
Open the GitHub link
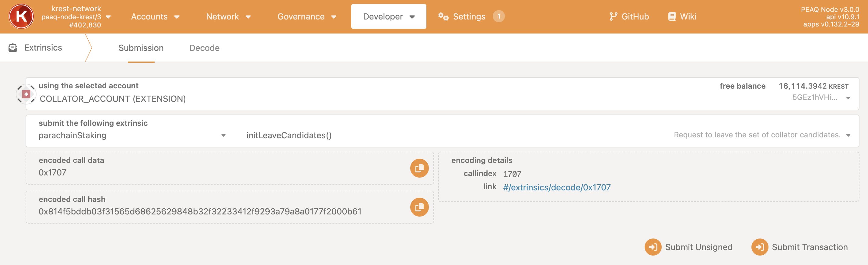[629, 16]
